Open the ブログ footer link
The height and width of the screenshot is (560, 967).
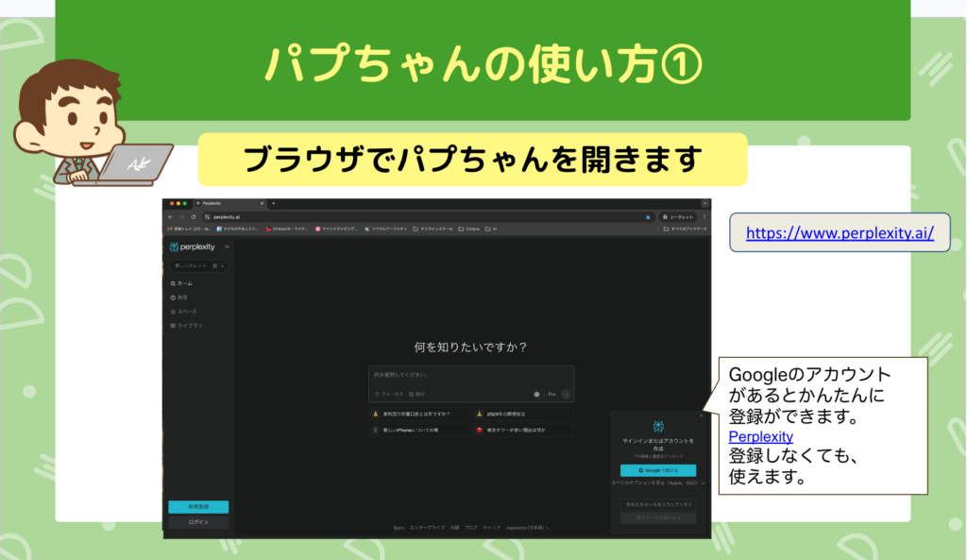point(470,528)
